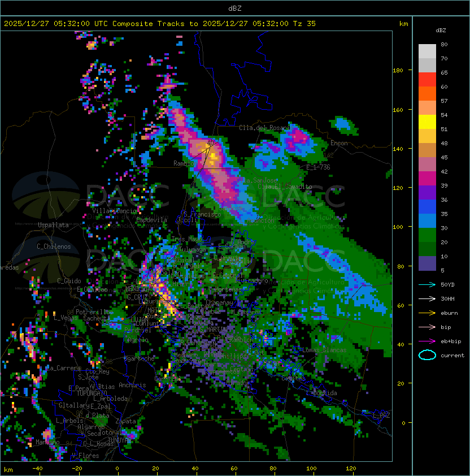Click the Lomas_Blancas place label
470x476 pixels.
324,350
